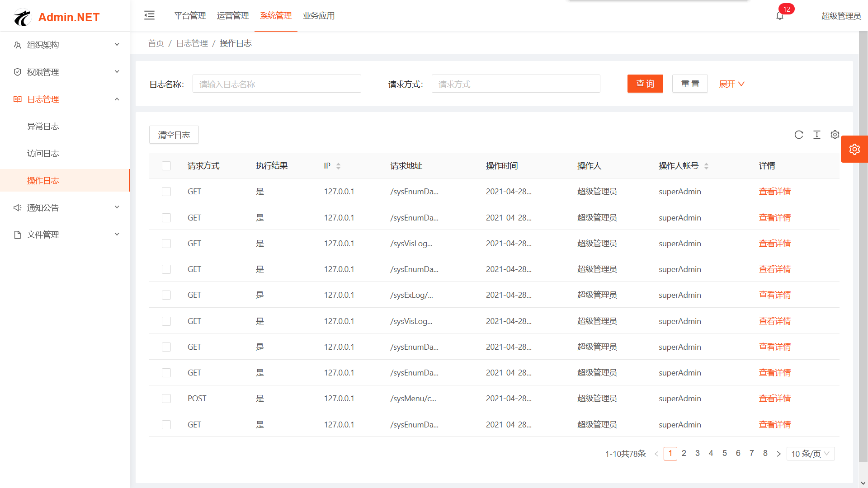
Task: Switch to the 平台管理 top tab
Action: pos(190,16)
